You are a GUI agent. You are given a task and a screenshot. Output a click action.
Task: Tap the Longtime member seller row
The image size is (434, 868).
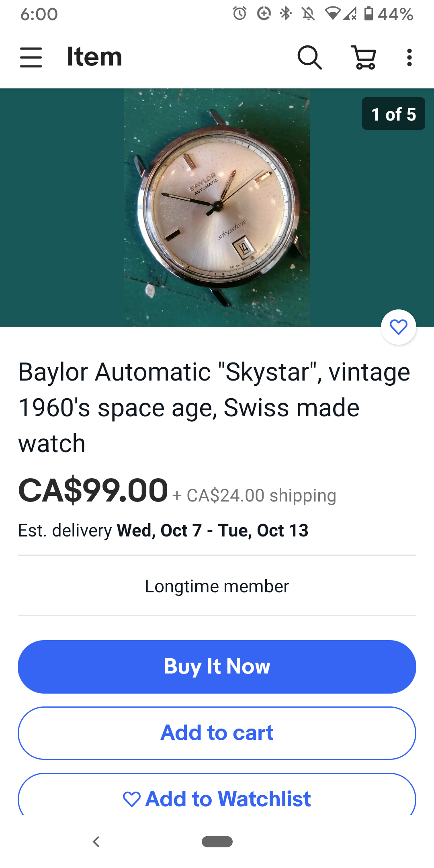(x=217, y=586)
